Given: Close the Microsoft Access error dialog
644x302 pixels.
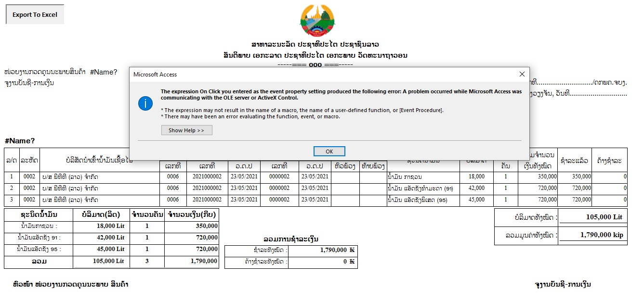Looking at the screenshot, I should [x=522, y=74].
